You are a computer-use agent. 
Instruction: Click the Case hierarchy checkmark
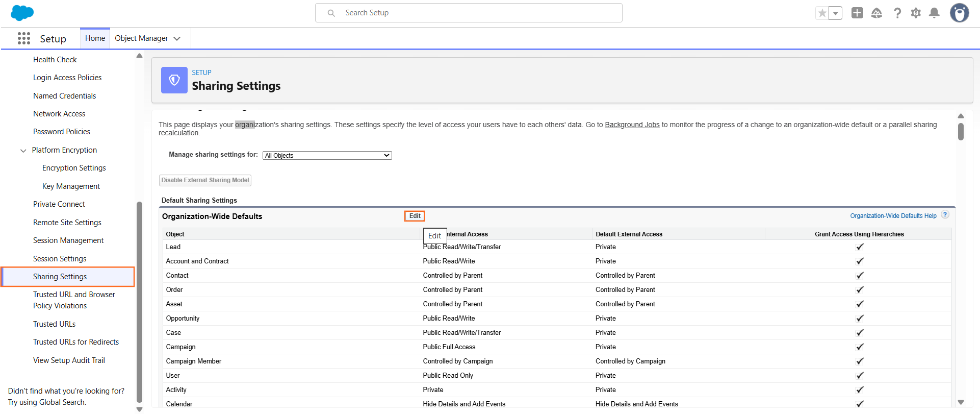[x=860, y=332]
